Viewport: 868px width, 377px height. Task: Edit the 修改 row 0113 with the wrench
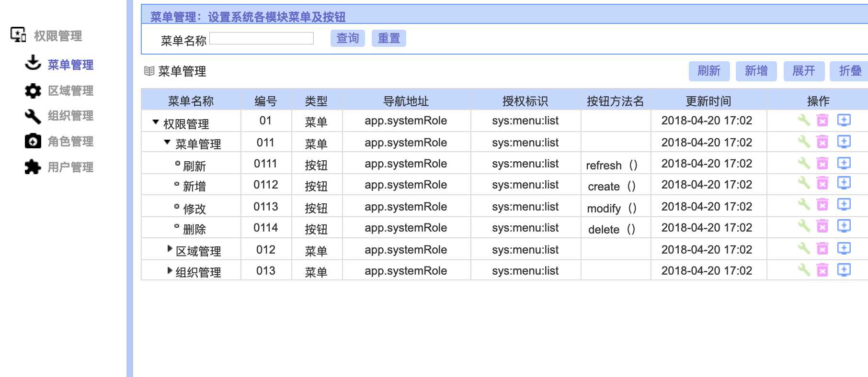pos(803,205)
